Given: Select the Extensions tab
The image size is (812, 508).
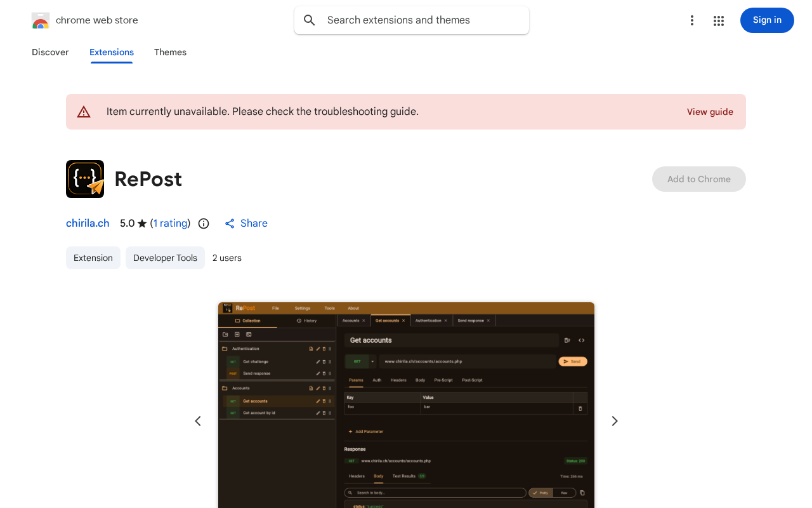Looking at the screenshot, I should 112,52.
